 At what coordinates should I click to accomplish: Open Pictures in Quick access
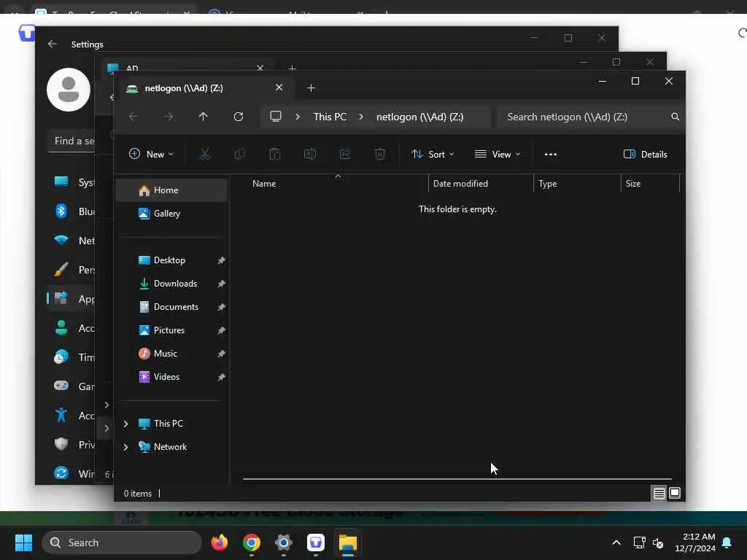169,330
